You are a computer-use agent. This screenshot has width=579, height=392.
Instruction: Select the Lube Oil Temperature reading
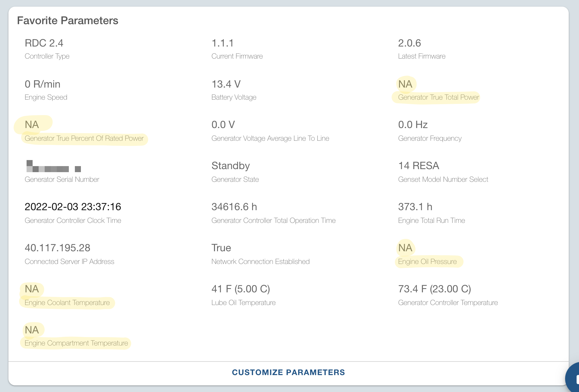241,289
